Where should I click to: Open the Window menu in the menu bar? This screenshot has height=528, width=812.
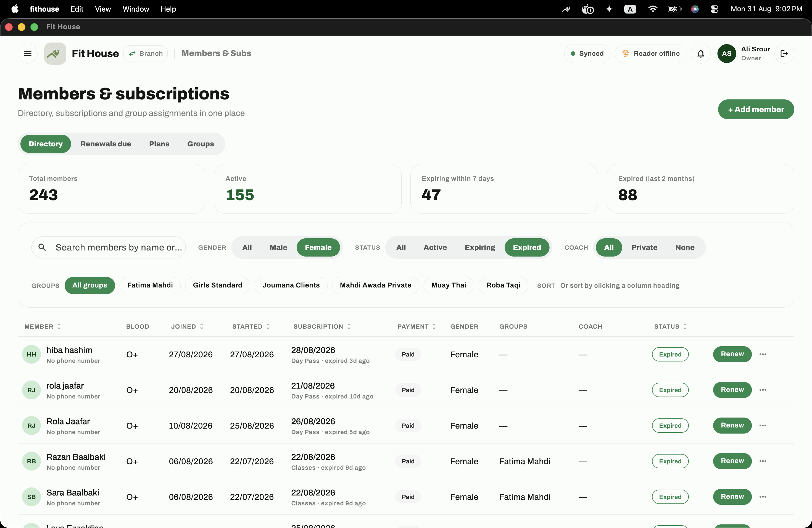(x=136, y=9)
